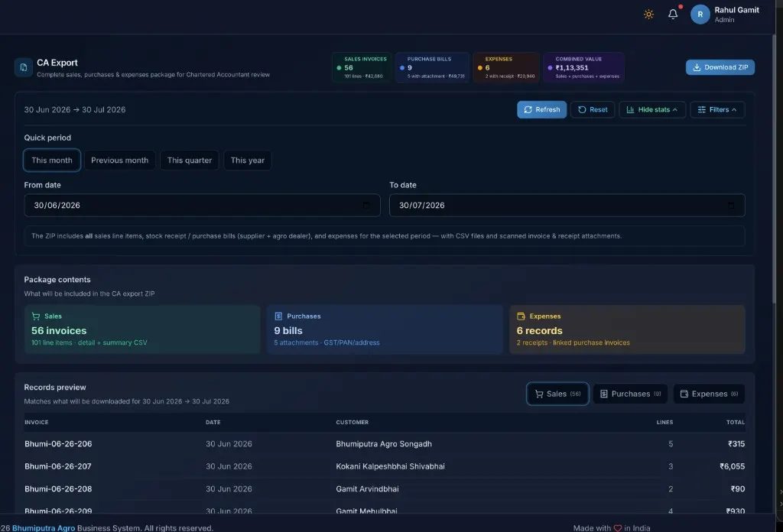Collapse the Filters panel

coord(717,110)
